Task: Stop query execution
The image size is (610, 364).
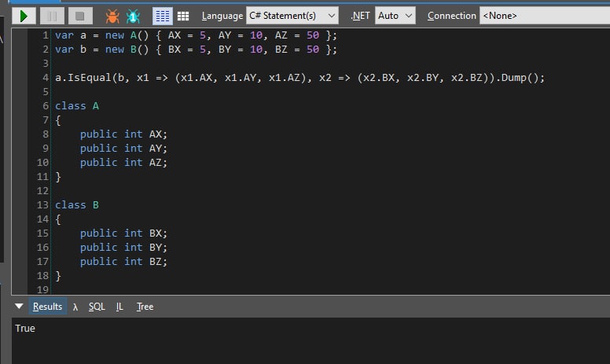Action: coord(80,16)
